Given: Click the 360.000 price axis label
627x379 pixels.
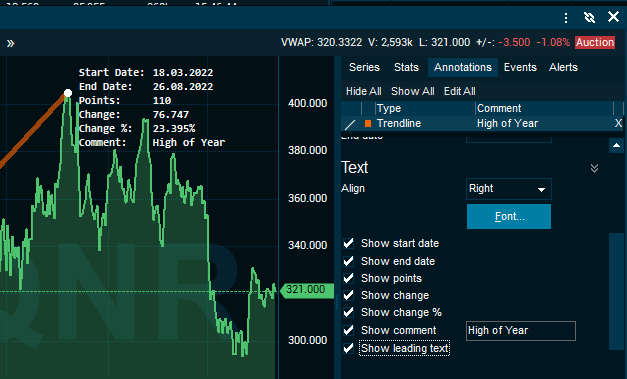Looking at the screenshot, I should click(x=308, y=198).
